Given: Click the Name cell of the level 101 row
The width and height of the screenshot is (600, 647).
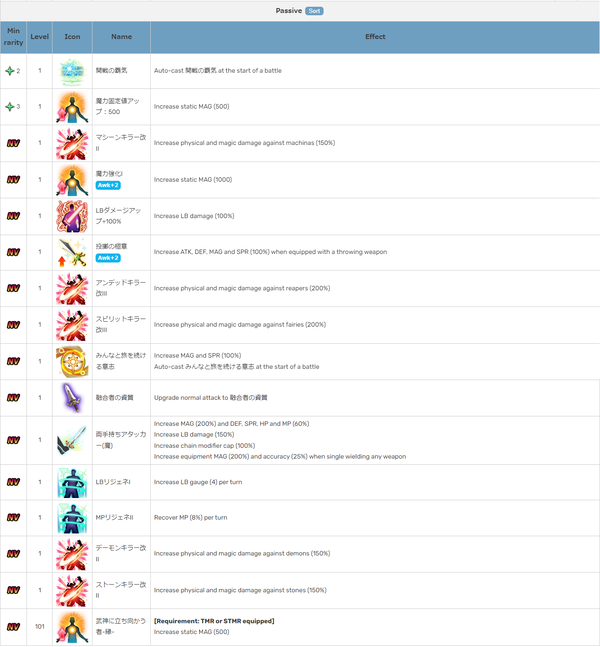Looking at the screenshot, I should click(121, 626).
